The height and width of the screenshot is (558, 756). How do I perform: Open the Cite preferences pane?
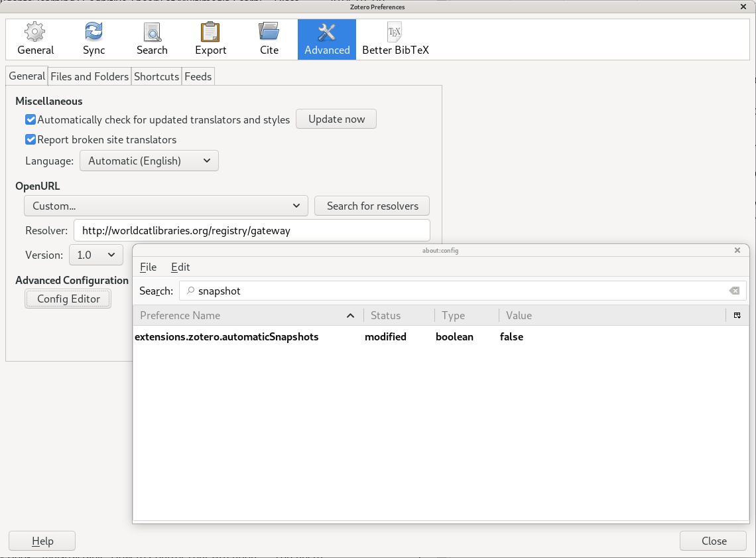(x=269, y=40)
